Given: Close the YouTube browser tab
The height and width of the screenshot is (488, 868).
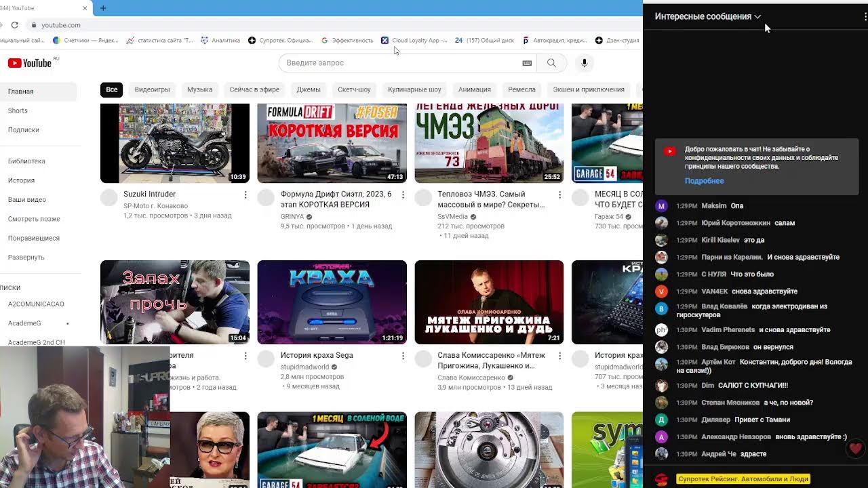Looking at the screenshot, I should pyautogui.click(x=85, y=8).
